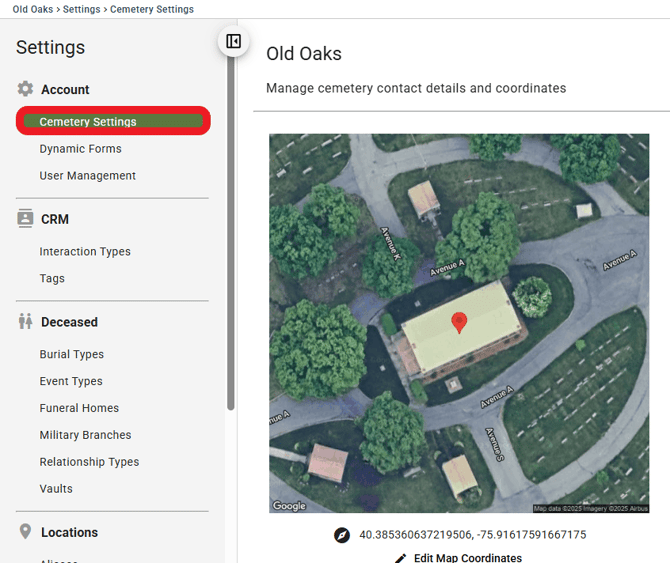
Task: Click the Locations section heading
Action: click(69, 532)
